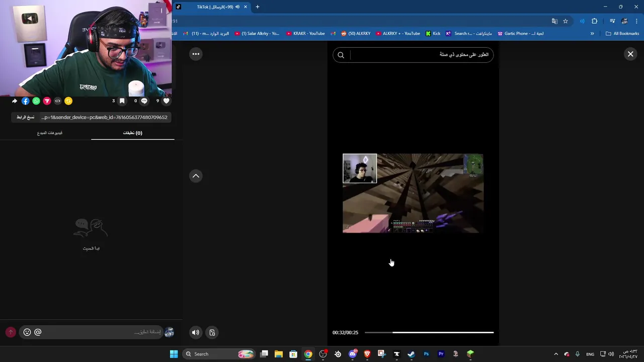Click the media control icon in toolbar

612,21
